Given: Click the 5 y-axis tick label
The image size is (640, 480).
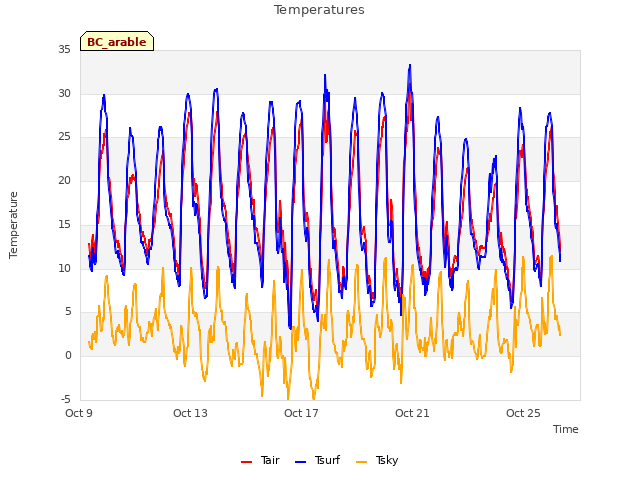Looking at the screenshot, I should (68, 312).
